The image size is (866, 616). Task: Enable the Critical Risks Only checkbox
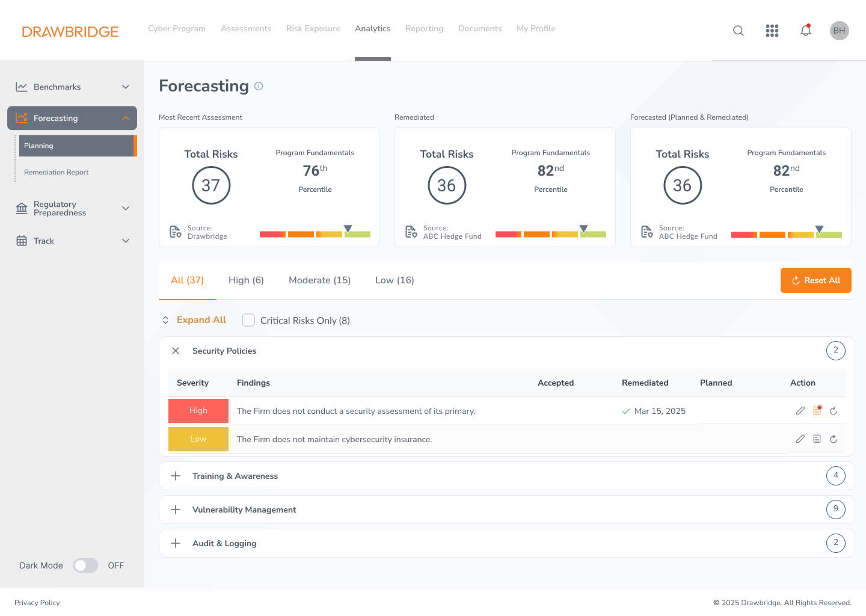pos(248,320)
